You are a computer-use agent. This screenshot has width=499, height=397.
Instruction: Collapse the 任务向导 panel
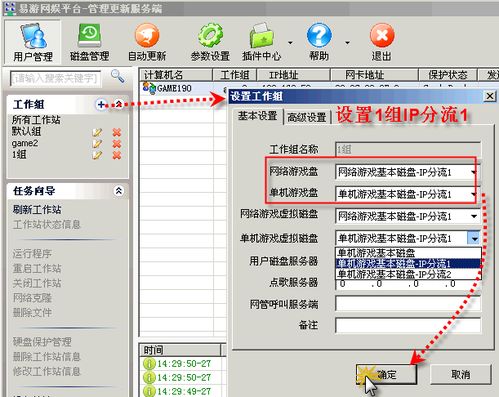pyautogui.click(x=119, y=191)
